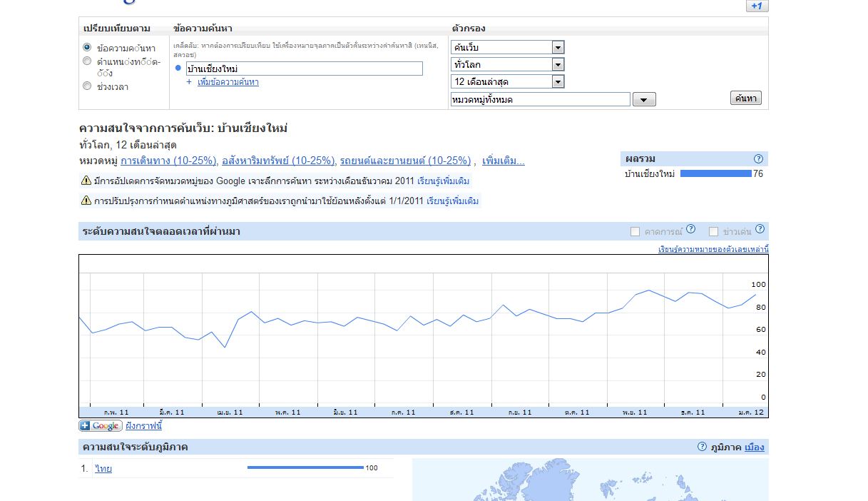This screenshot has width=868, height=501.
Task: Open the การเดินทาง (10-25%) category link
Action: click(x=168, y=161)
